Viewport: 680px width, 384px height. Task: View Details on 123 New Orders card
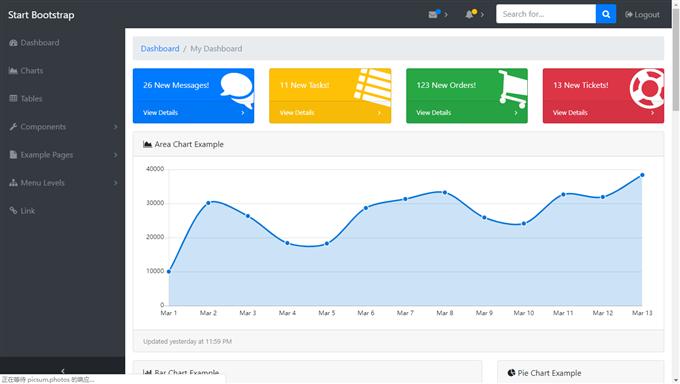coord(467,112)
